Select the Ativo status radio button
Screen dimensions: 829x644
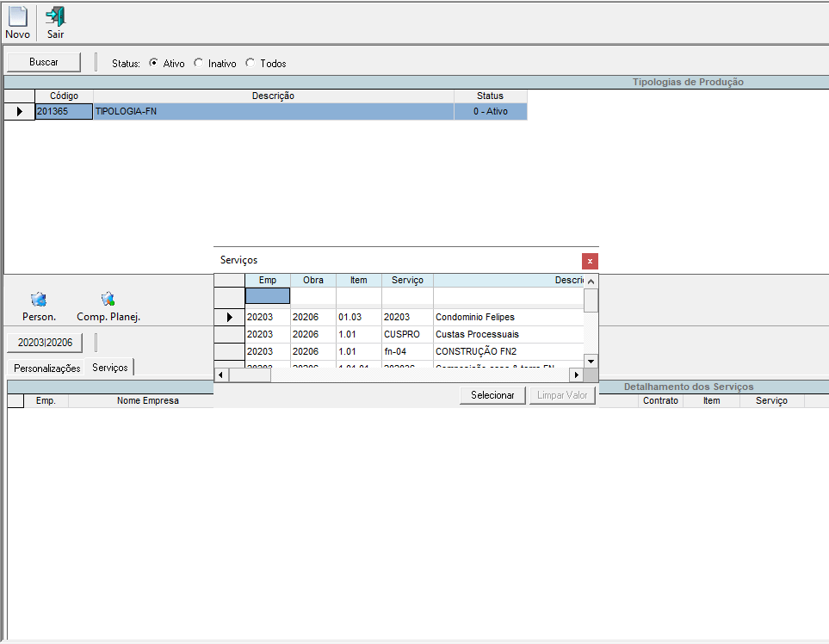pyautogui.click(x=153, y=63)
